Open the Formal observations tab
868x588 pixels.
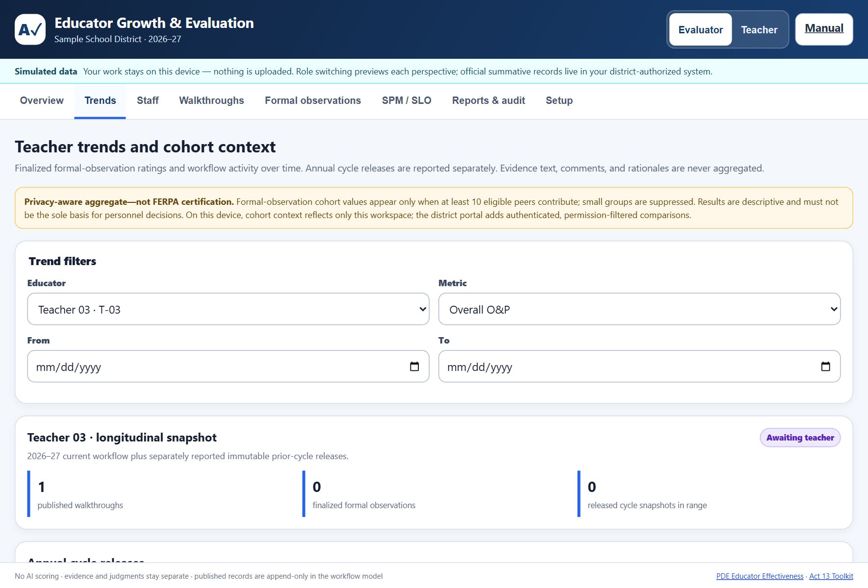pyautogui.click(x=313, y=100)
